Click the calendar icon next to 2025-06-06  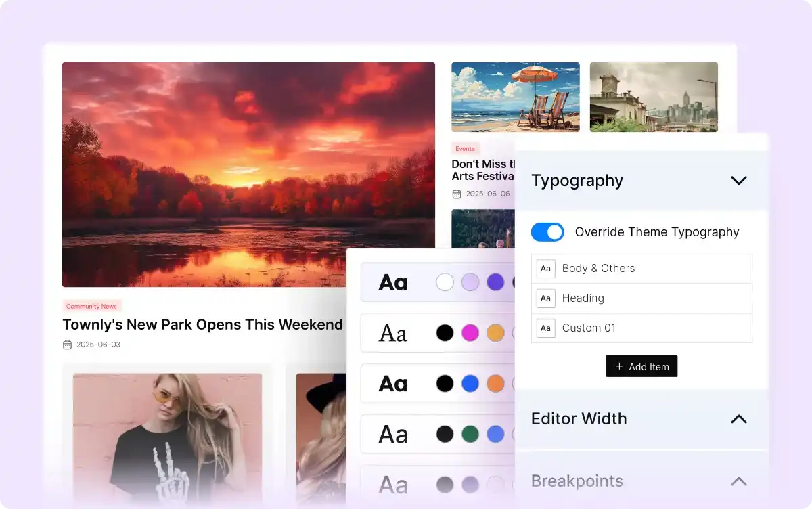pyautogui.click(x=457, y=194)
